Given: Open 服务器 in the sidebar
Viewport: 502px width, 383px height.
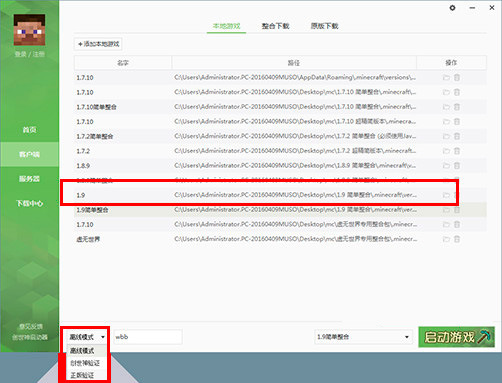Looking at the screenshot, I should pos(29,179).
